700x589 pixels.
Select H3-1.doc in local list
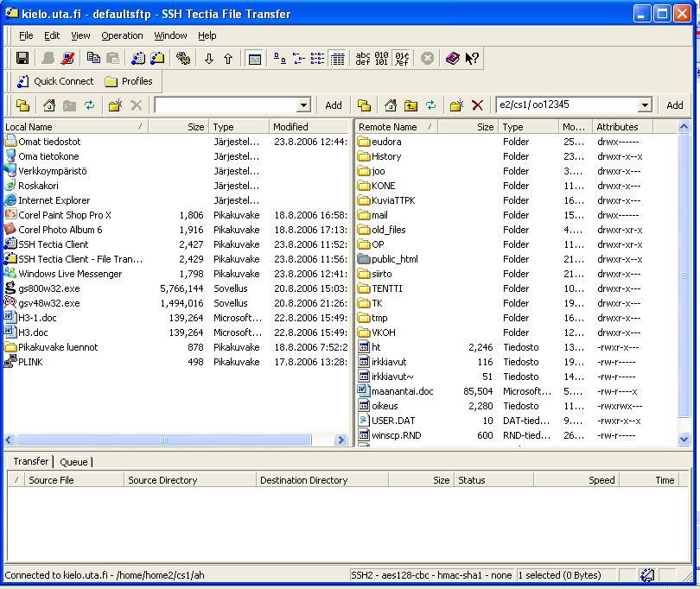click(30, 318)
